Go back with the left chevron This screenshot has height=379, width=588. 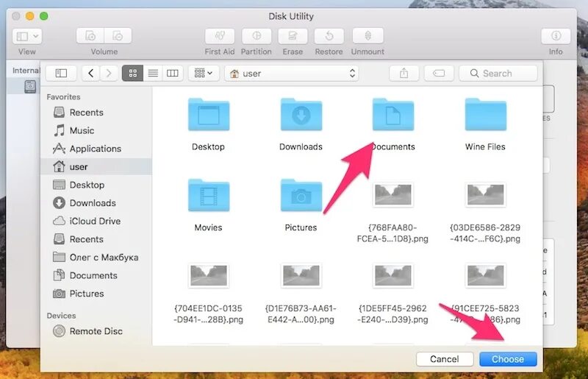[90, 74]
